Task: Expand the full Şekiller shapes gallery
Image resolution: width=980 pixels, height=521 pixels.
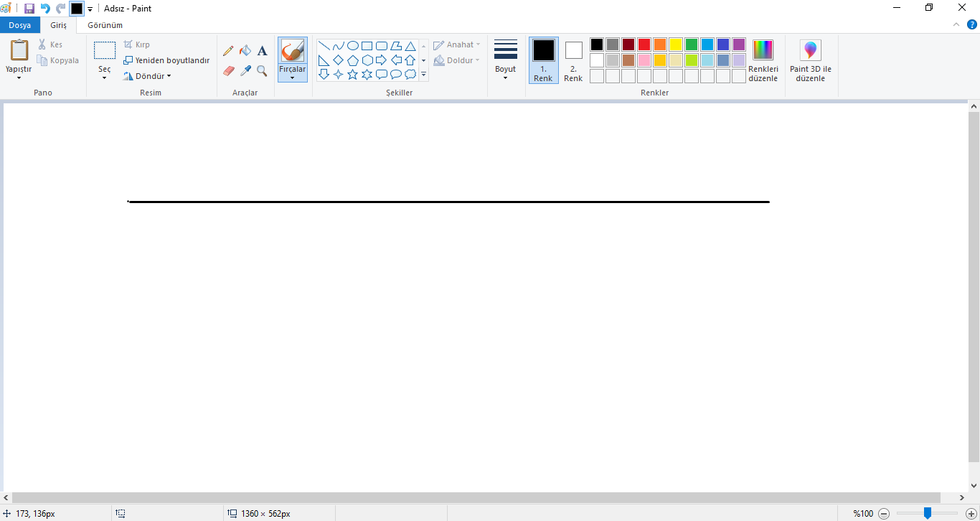Action: (x=424, y=75)
